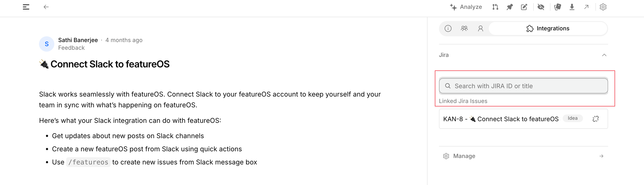Toggle post visibility with crossed-eye icon

pyautogui.click(x=541, y=7)
